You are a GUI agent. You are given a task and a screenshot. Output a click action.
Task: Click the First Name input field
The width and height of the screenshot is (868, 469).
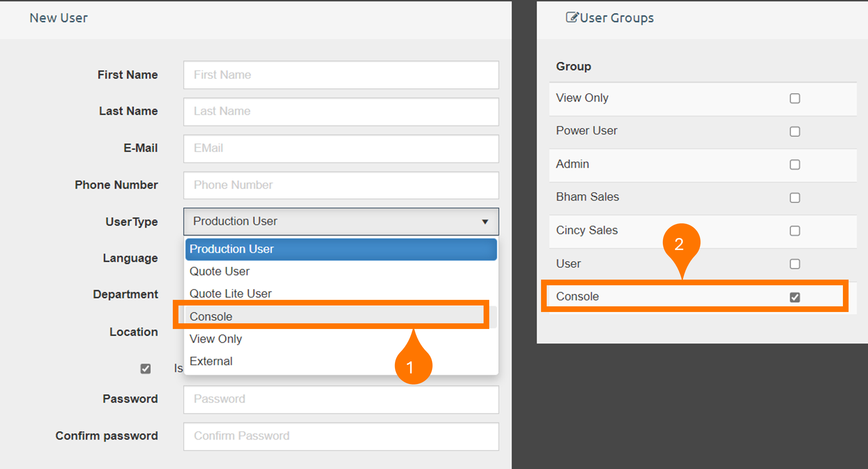[x=341, y=75]
